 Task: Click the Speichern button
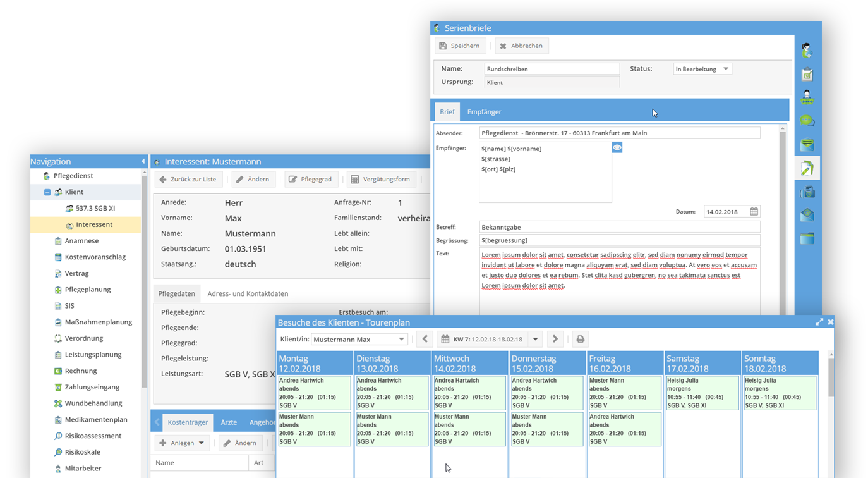(460, 45)
